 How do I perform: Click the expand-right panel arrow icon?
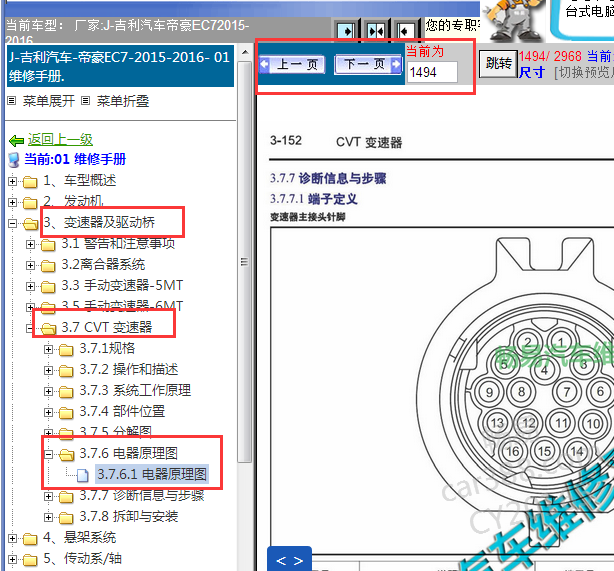(x=347, y=30)
